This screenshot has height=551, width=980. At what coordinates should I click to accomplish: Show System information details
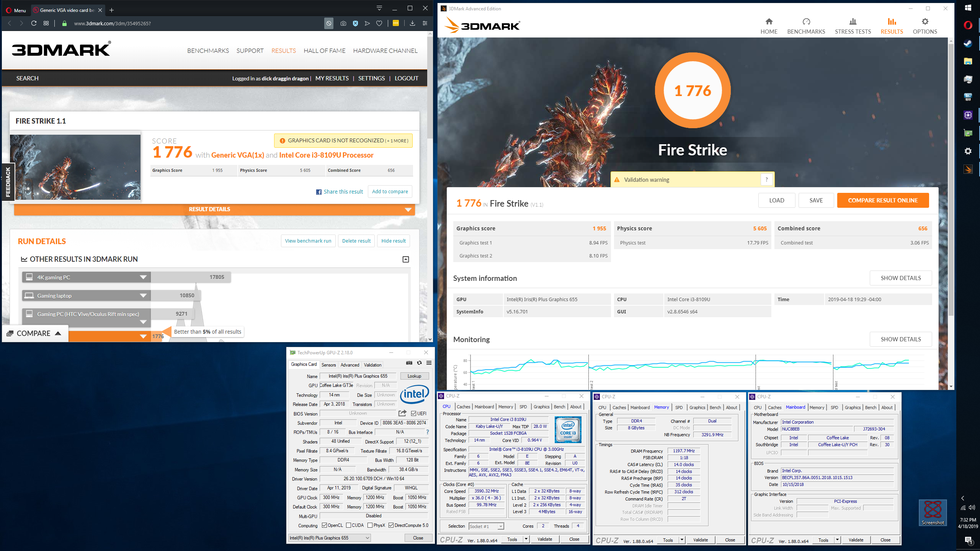(900, 278)
